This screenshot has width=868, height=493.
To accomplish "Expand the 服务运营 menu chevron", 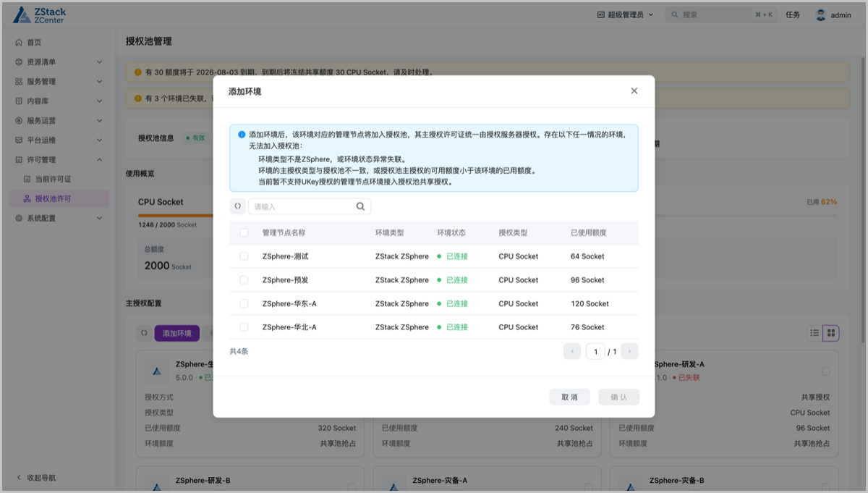I will coord(99,121).
